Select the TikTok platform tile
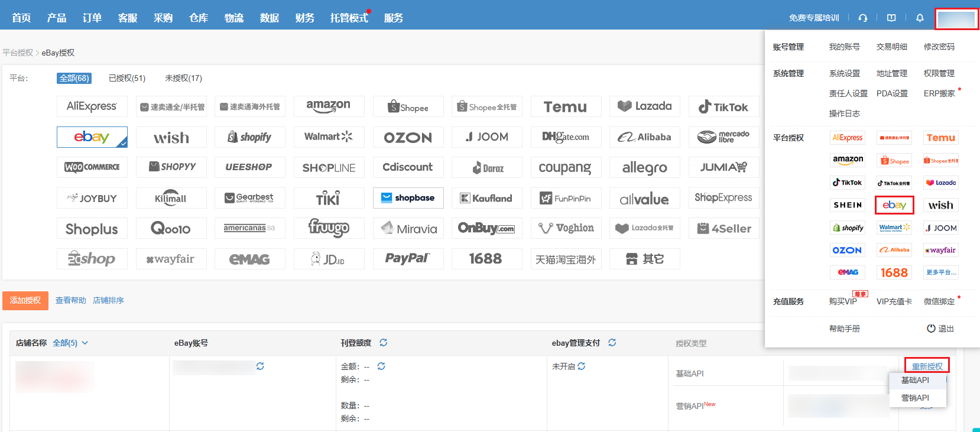The width and height of the screenshot is (980, 432). click(x=723, y=106)
